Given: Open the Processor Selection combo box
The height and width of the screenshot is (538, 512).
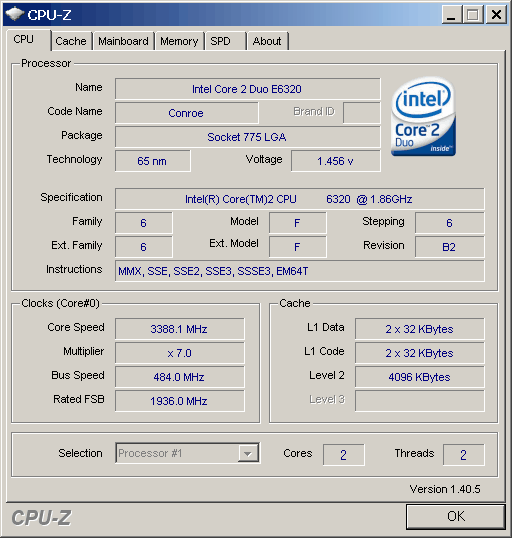Looking at the screenshot, I should point(188,454).
